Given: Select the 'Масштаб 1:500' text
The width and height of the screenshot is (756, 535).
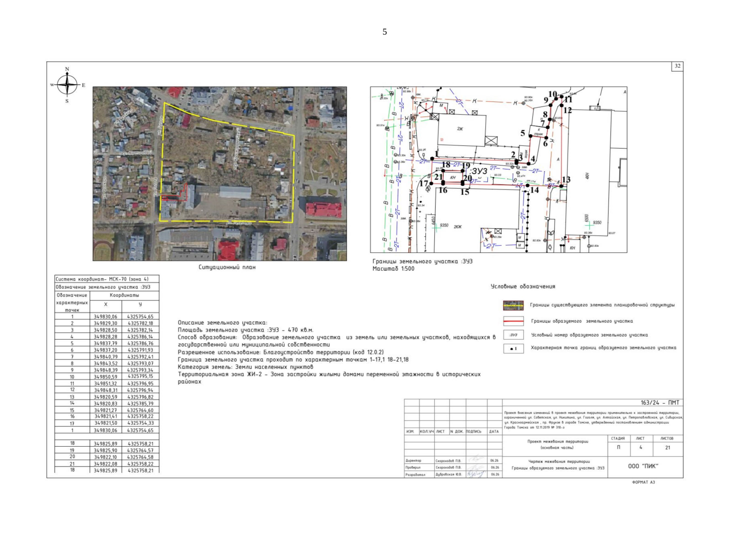Looking at the screenshot, I should coord(393,269).
